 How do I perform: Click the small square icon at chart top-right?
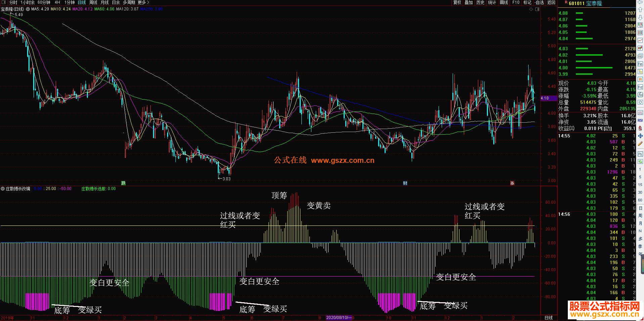(537, 9)
